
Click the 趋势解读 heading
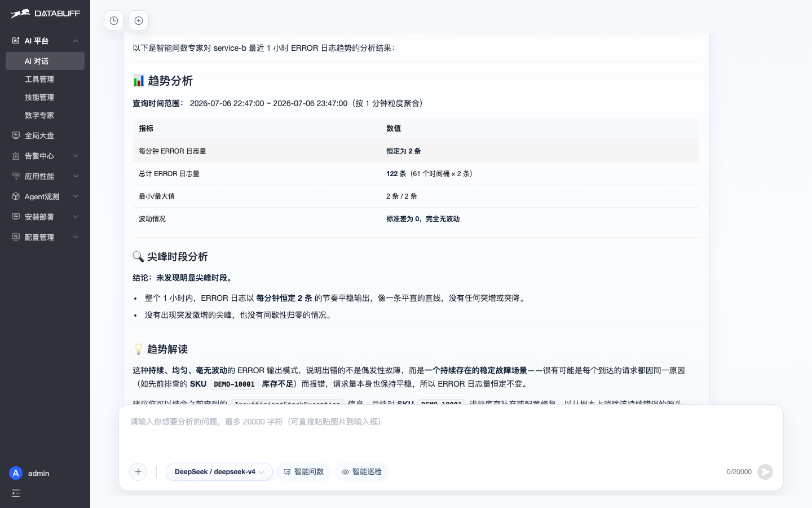[167, 349]
